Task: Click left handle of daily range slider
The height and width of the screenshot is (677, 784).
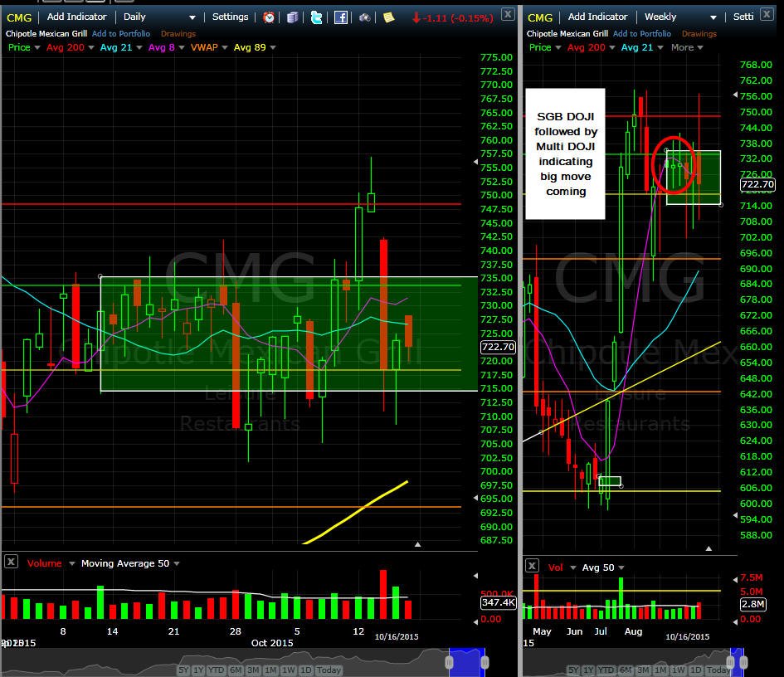Action: 449,662
